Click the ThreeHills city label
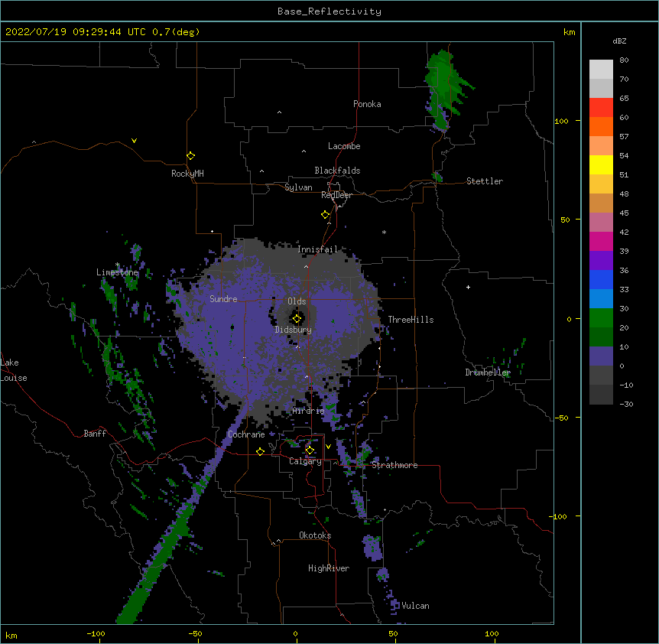This screenshot has width=659, height=644. (x=411, y=320)
